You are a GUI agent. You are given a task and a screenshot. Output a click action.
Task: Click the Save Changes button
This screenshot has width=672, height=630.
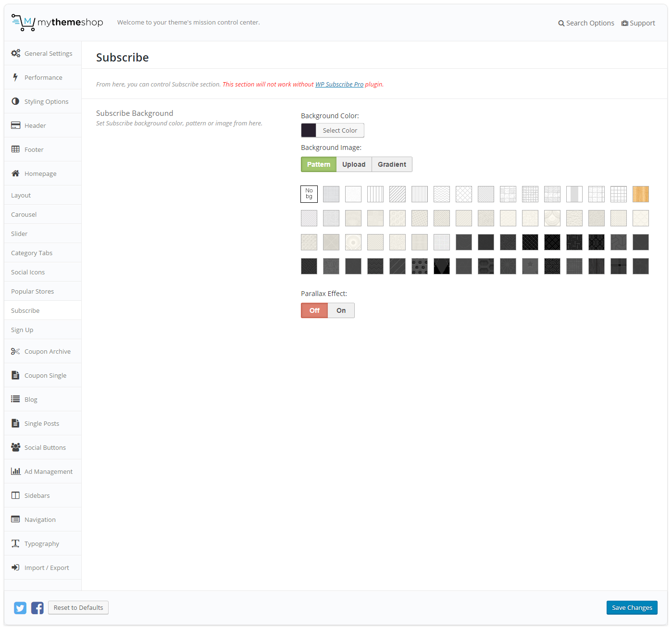pos(632,607)
